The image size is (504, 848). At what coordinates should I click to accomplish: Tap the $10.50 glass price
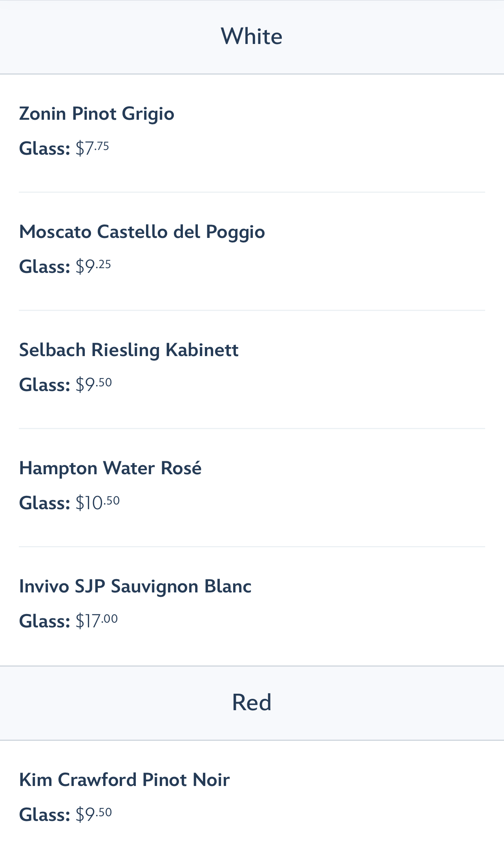98,503
